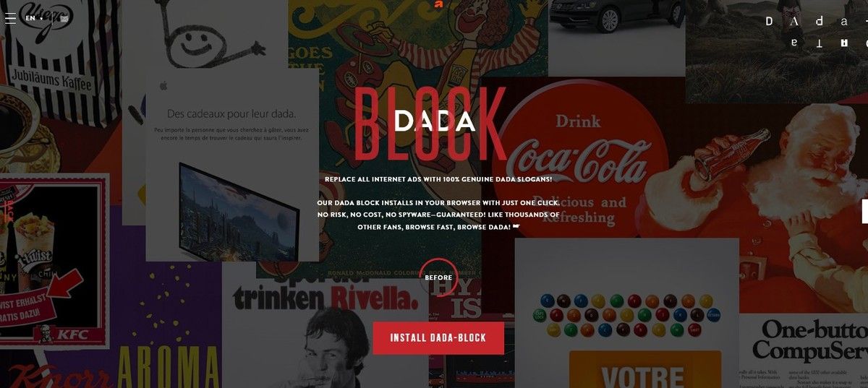Screen dimensions: 868x388
Task: Open the hamburger menu
Action: [10, 18]
